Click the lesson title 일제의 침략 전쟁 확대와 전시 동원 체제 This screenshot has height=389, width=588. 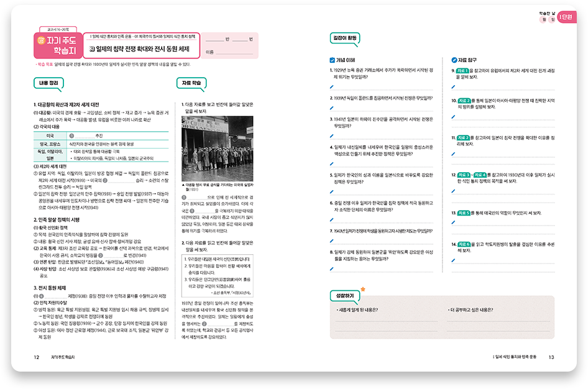[x=142, y=49]
